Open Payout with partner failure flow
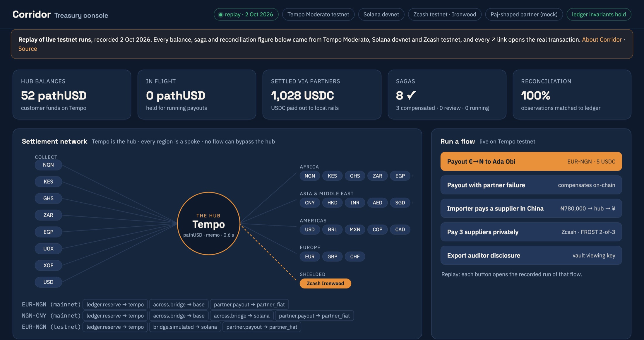Screen dimensions: 644x340 [x=531, y=185]
